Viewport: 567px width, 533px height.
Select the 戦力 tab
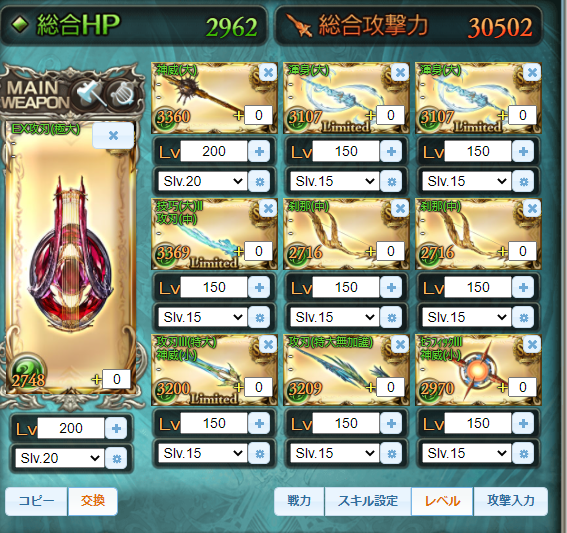[299, 501]
